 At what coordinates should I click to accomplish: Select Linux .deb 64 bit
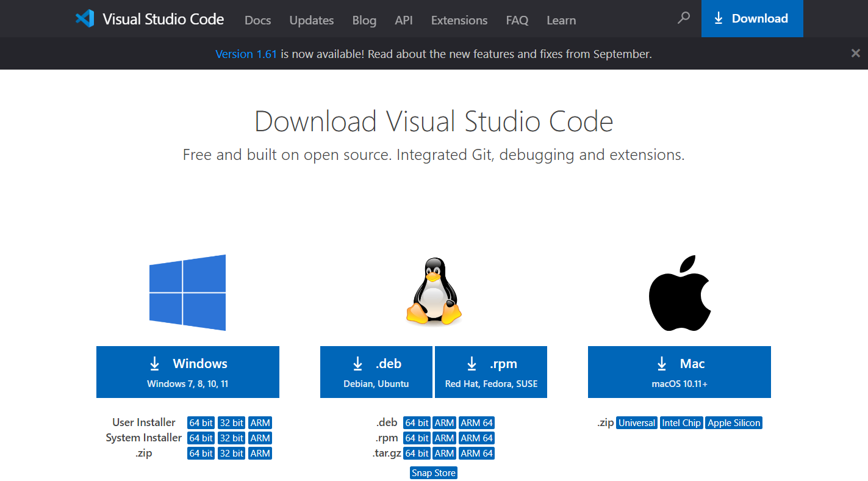tap(417, 422)
